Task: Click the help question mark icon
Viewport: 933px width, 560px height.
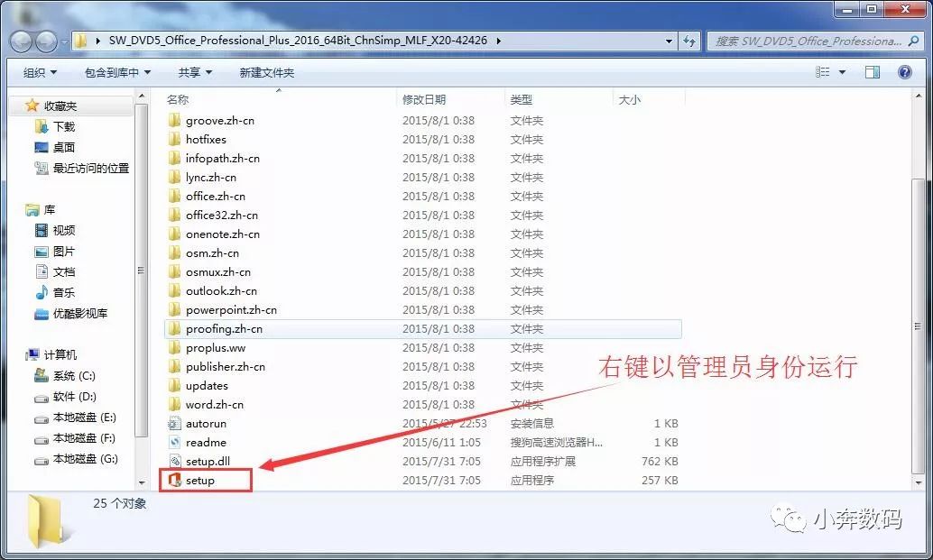Action: point(904,72)
